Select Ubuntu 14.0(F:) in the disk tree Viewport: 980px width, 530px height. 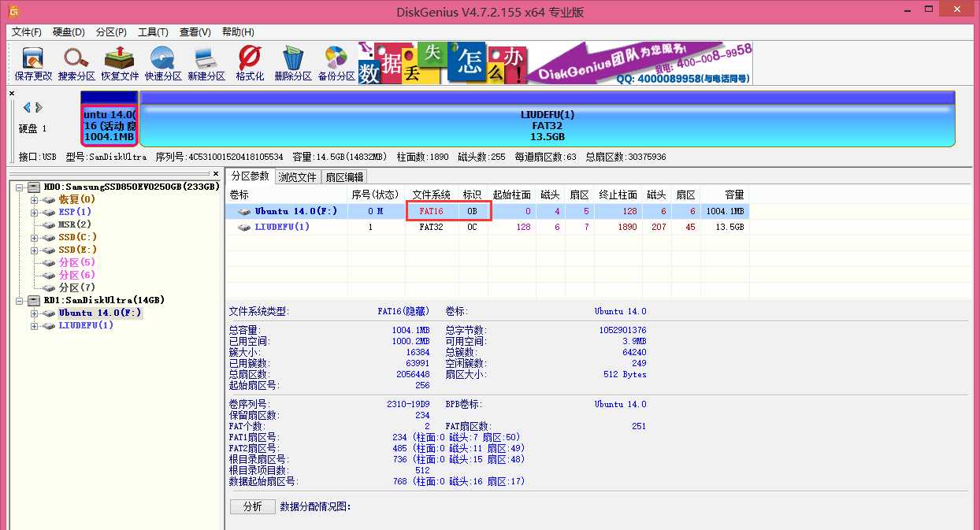coord(100,313)
